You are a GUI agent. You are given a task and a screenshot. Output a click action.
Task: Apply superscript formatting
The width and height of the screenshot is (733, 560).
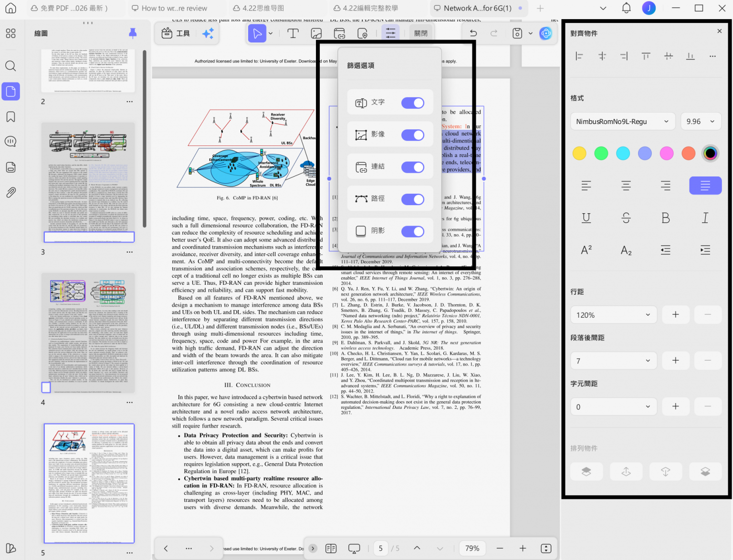[x=586, y=250]
